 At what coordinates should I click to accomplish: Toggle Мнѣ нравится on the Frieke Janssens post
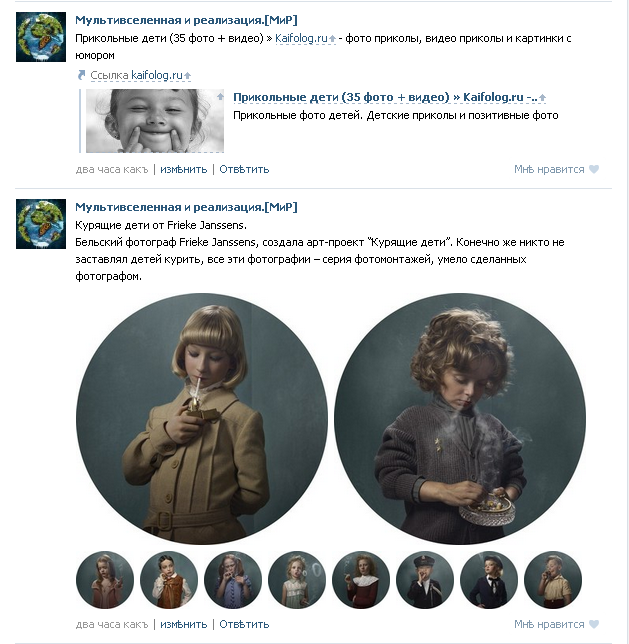pyautogui.click(x=549, y=624)
